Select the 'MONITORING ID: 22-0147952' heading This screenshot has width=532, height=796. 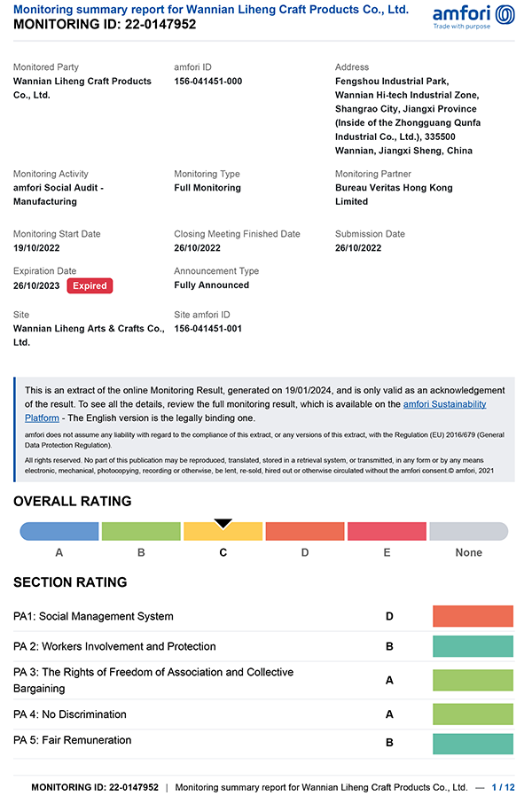105,24
